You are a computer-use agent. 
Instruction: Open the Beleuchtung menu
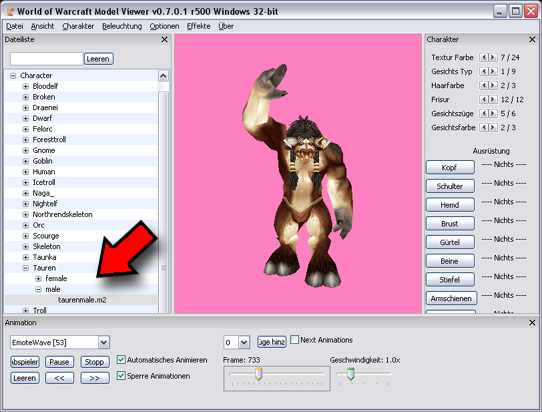122,26
